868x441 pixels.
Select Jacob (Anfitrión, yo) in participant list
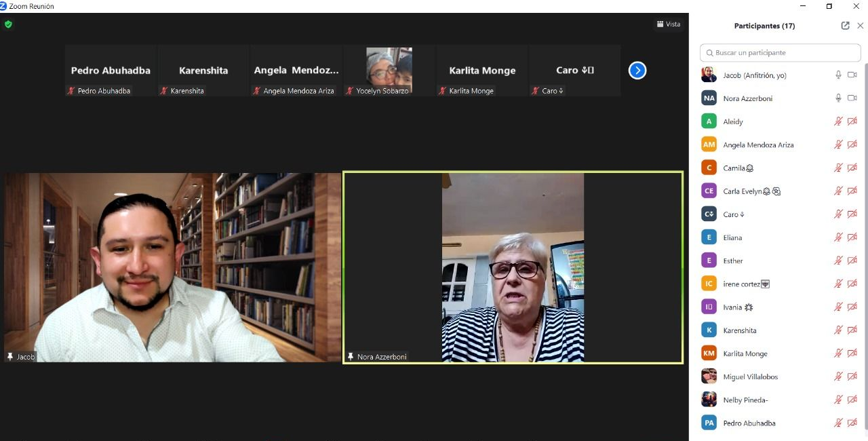click(x=778, y=75)
